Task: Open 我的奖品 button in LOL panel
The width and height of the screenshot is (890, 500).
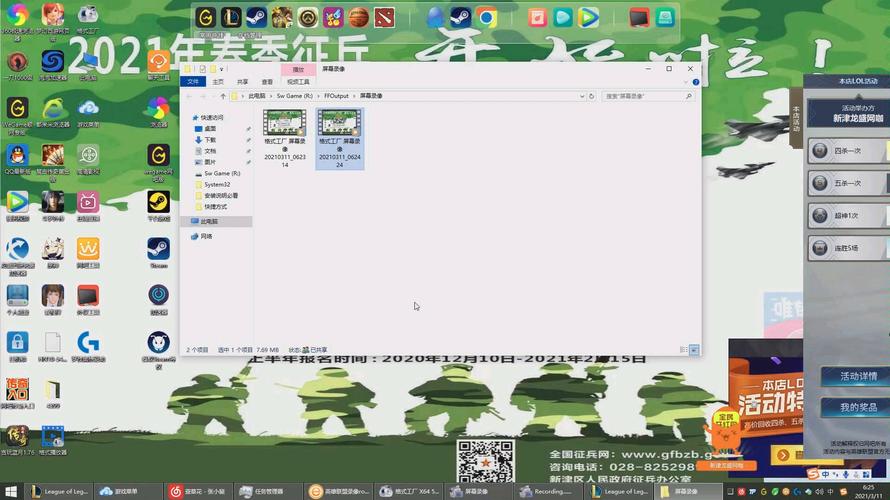Action: point(855,407)
